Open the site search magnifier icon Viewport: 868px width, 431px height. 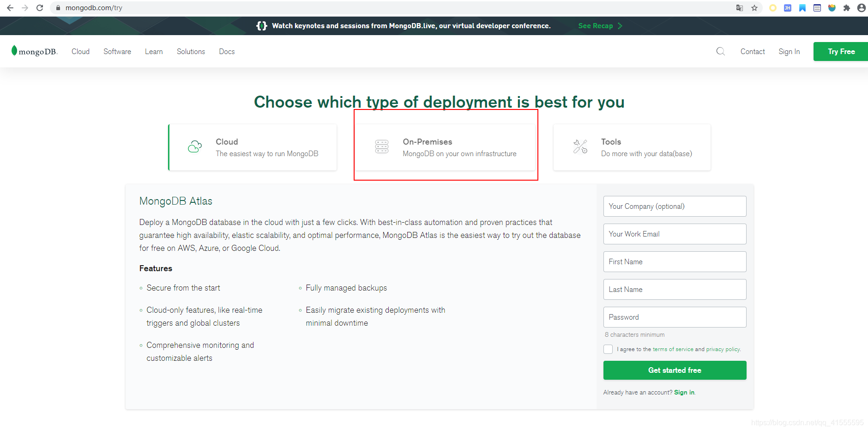[720, 51]
